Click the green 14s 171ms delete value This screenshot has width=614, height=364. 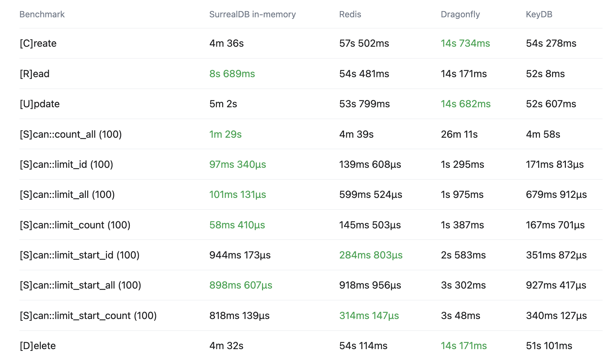point(464,346)
